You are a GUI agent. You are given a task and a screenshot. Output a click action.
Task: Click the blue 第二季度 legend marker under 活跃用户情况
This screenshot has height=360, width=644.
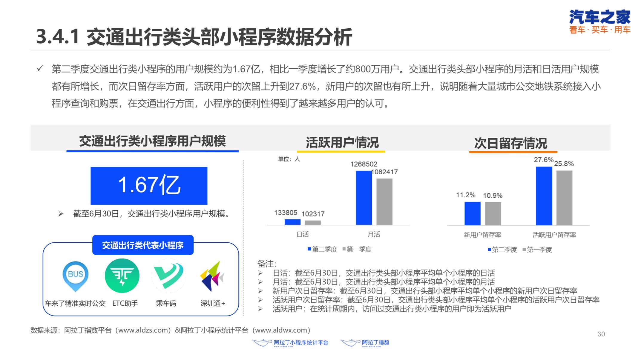coord(309,249)
